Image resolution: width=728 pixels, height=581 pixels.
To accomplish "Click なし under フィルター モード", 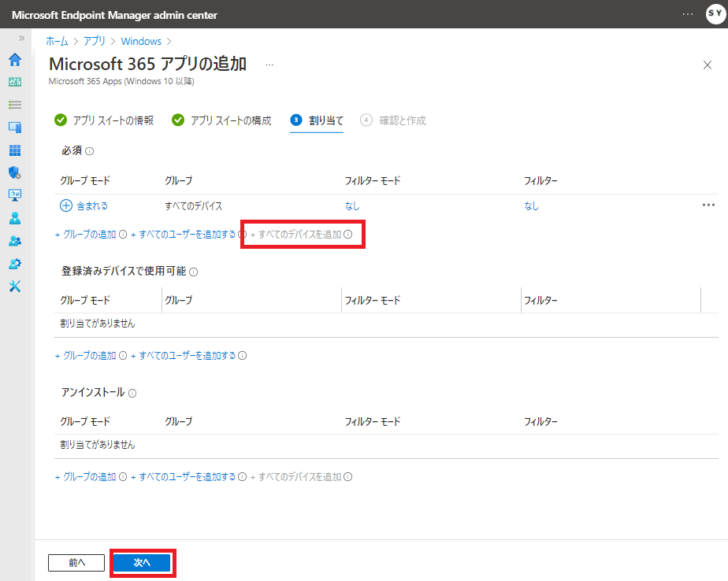I will (x=352, y=205).
